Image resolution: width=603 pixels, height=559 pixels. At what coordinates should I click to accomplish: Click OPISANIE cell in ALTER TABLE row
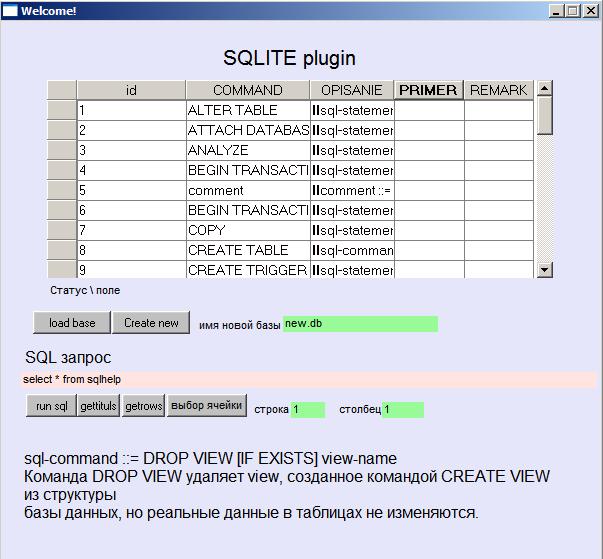[x=352, y=110]
